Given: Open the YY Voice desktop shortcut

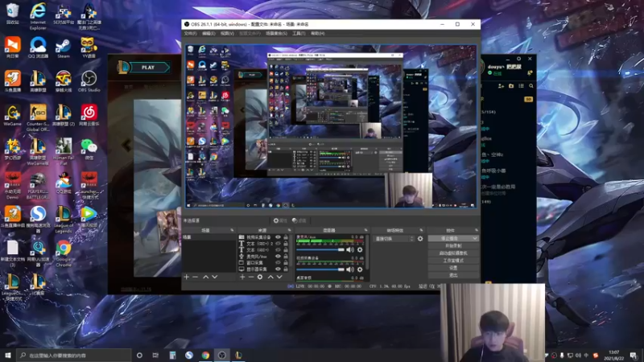Looking at the screenshot, I should pyautogui.click(x=89, y=47).
